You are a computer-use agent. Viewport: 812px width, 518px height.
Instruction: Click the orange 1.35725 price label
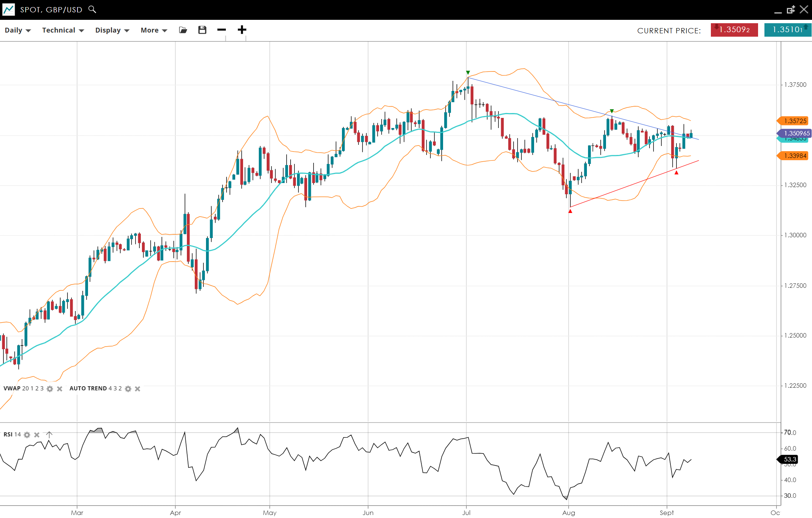pos(795,121)
